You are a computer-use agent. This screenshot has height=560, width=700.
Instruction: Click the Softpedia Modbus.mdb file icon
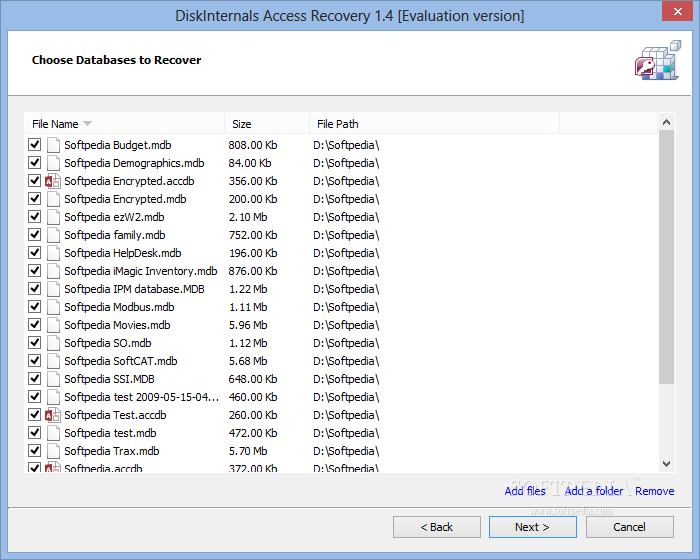(53, 307)
